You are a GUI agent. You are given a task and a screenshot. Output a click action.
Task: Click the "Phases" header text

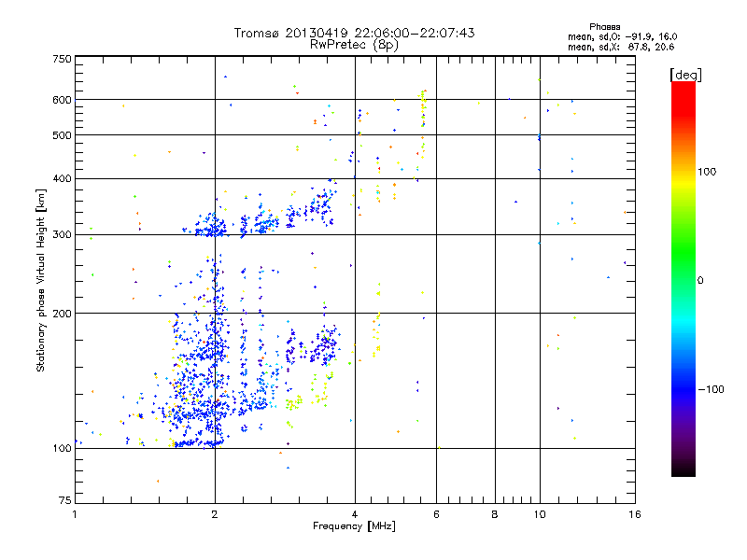click(x=604, y=27)
